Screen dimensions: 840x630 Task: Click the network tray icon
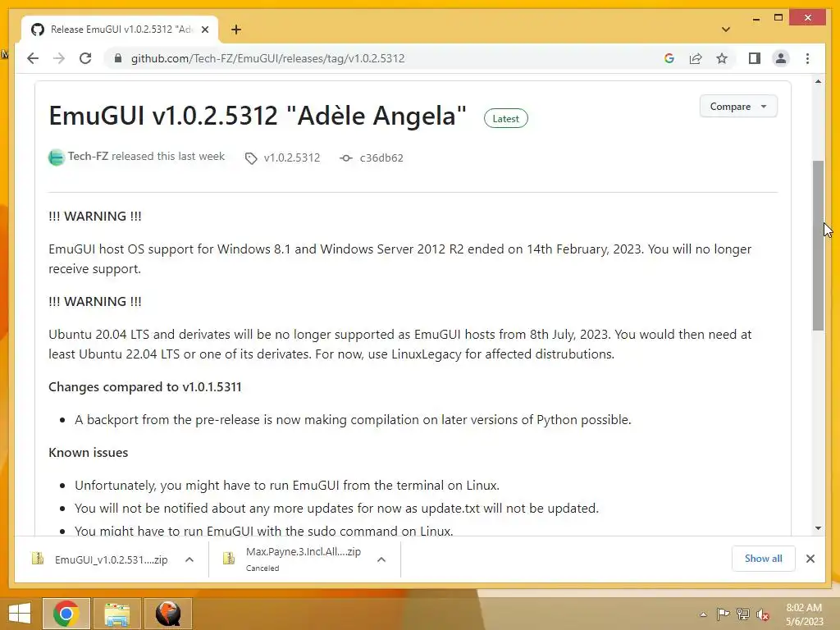click(743, 614)
